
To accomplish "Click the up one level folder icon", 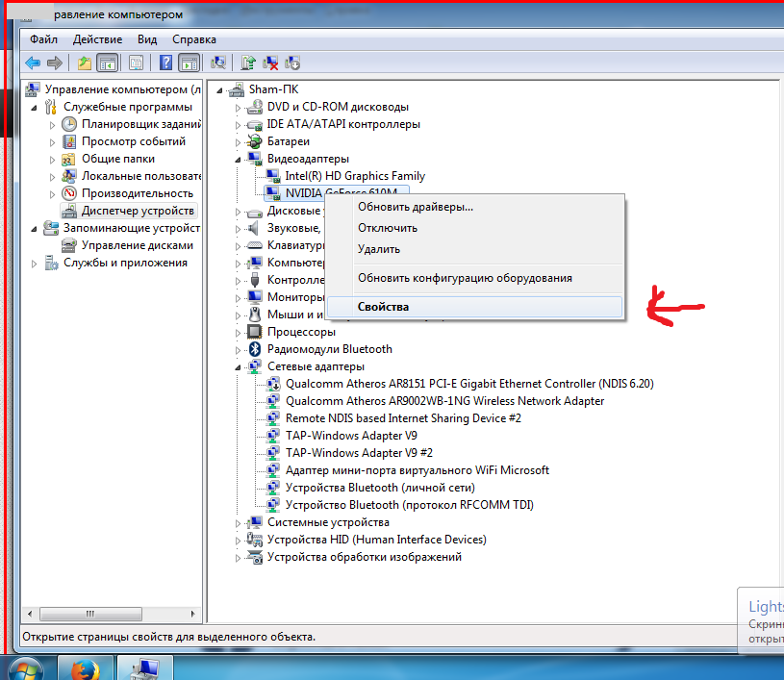I will pos(85,63).
